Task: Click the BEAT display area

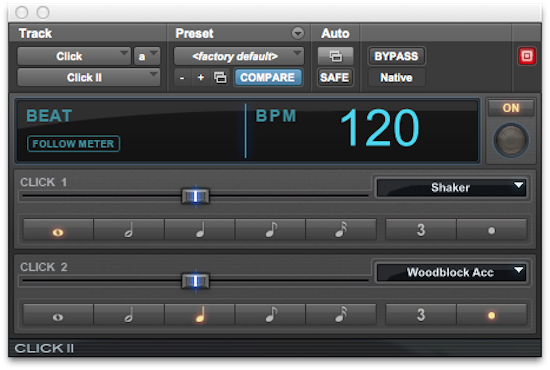Action: click(x=131, y=130)
